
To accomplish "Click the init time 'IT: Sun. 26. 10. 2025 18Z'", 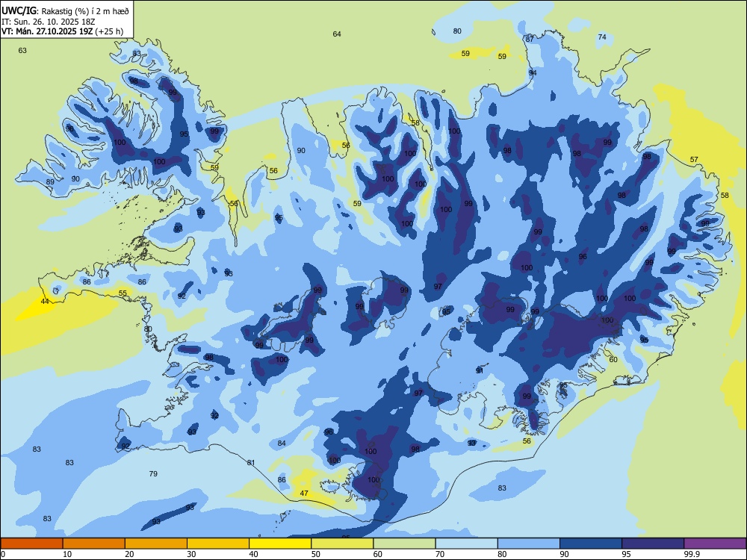I will pyautogui.click(x=48, y=22).
